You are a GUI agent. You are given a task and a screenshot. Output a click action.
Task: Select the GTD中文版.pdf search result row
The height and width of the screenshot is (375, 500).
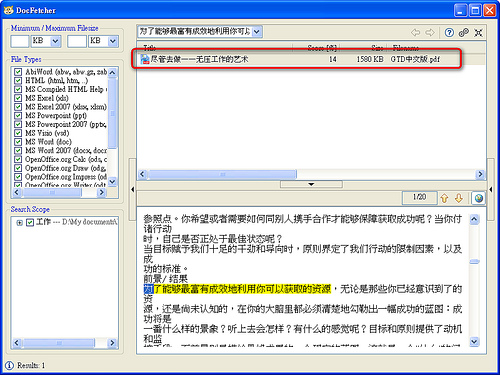click(311, 59)
